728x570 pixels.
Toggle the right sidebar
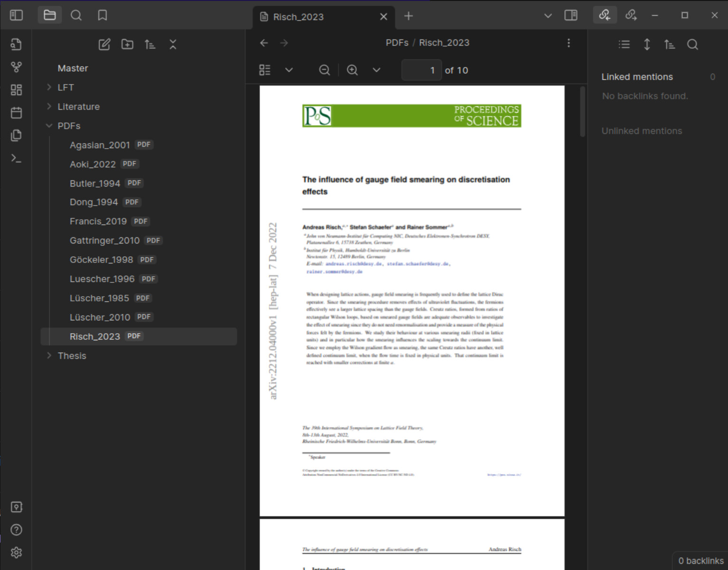pyautogui.click(x=571, y=16)
